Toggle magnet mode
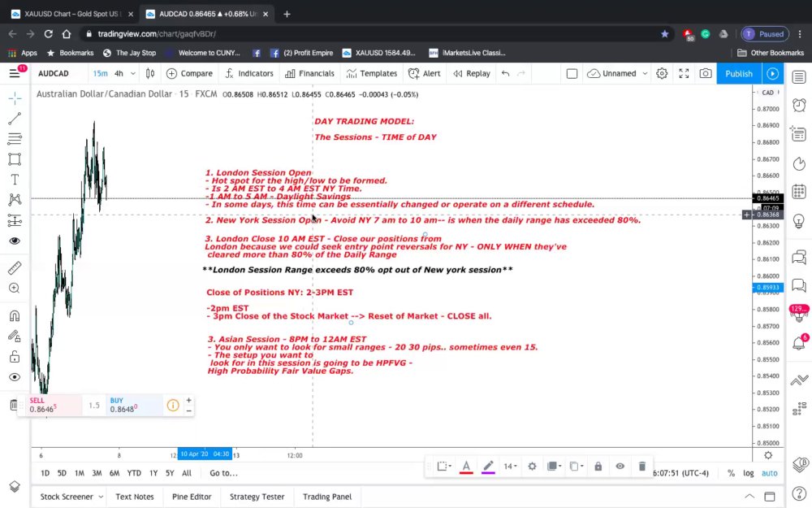This screenshot has height=508, width=812. pyautogui.click(x=15, y=316)
